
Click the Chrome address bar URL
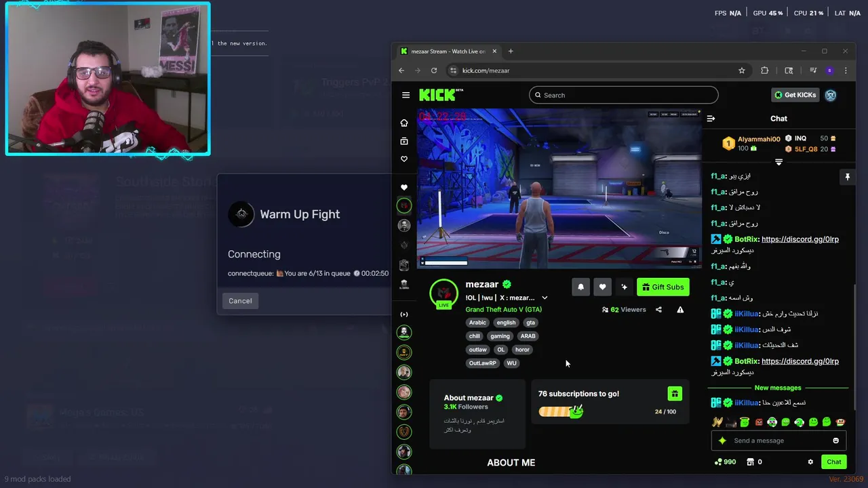(486, 70)
